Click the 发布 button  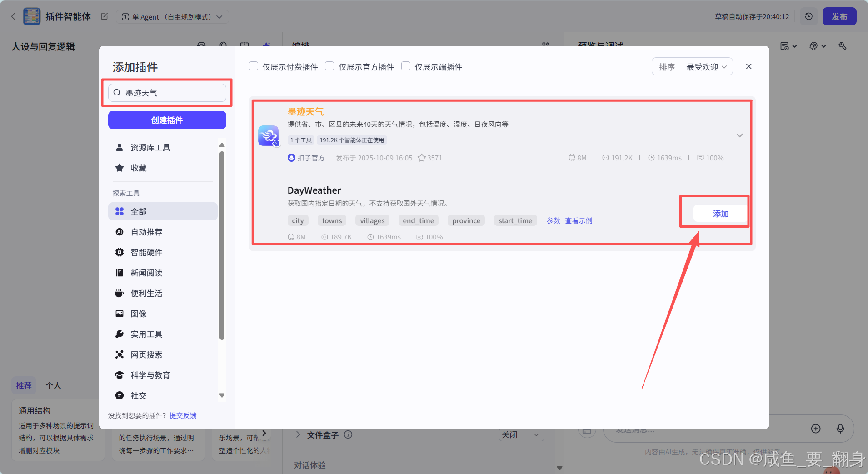(x=839, y=16)
